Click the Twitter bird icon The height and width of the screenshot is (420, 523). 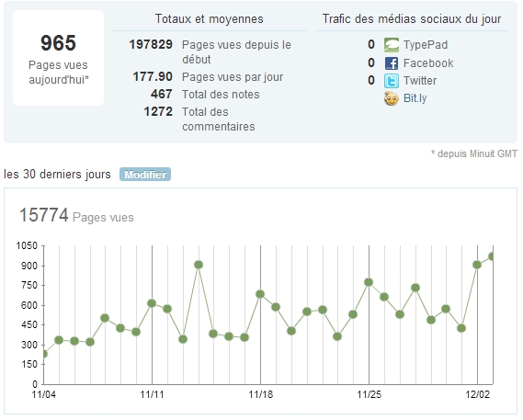pos(392,81)
